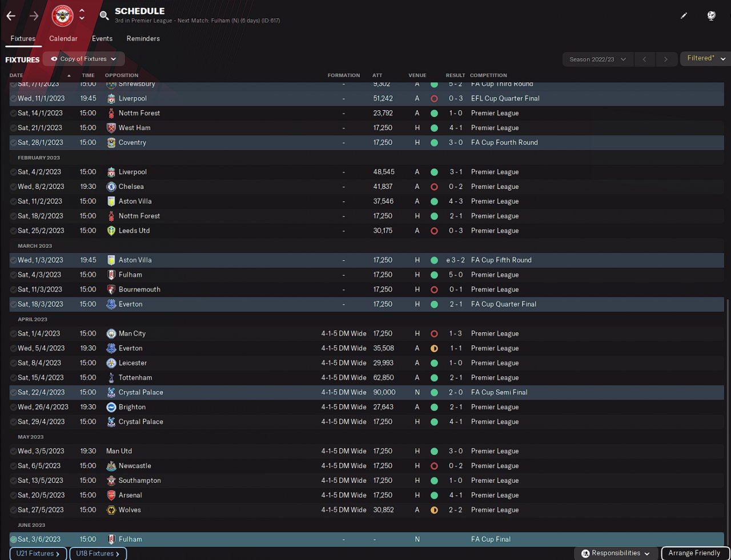Click the Man City club badge

coord(111,333)
